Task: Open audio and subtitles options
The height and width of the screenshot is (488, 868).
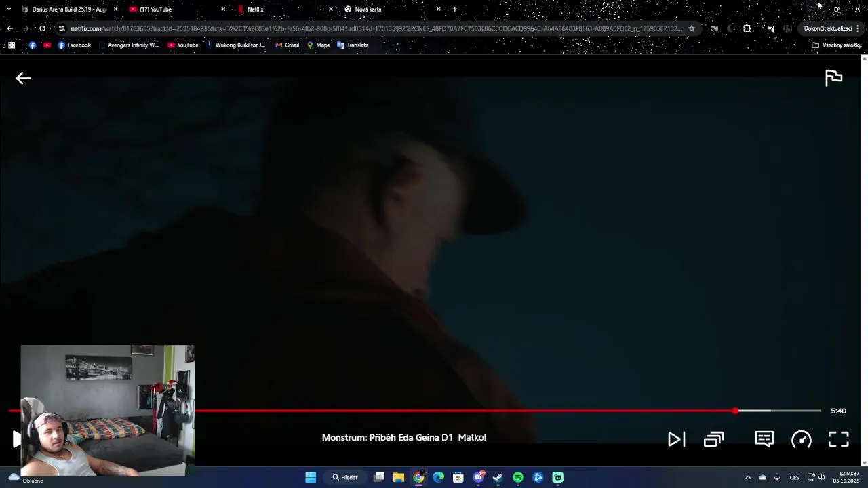Action: coord(764,439)
